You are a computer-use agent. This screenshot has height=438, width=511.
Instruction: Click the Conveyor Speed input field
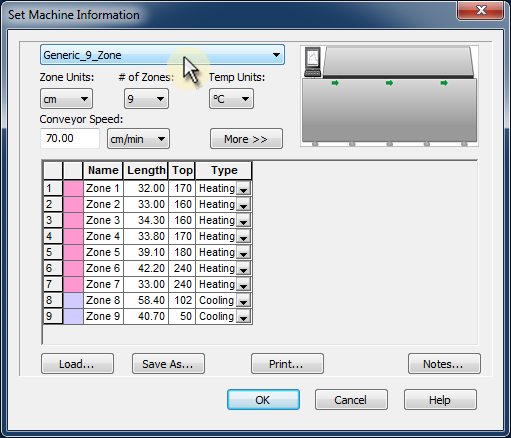coord(70,138)
